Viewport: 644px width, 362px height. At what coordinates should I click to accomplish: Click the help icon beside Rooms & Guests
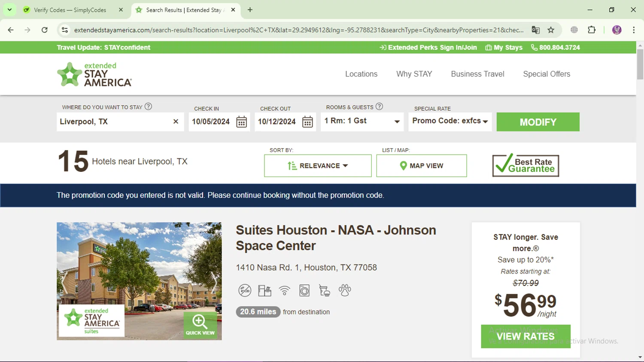[x=379, y=106]
